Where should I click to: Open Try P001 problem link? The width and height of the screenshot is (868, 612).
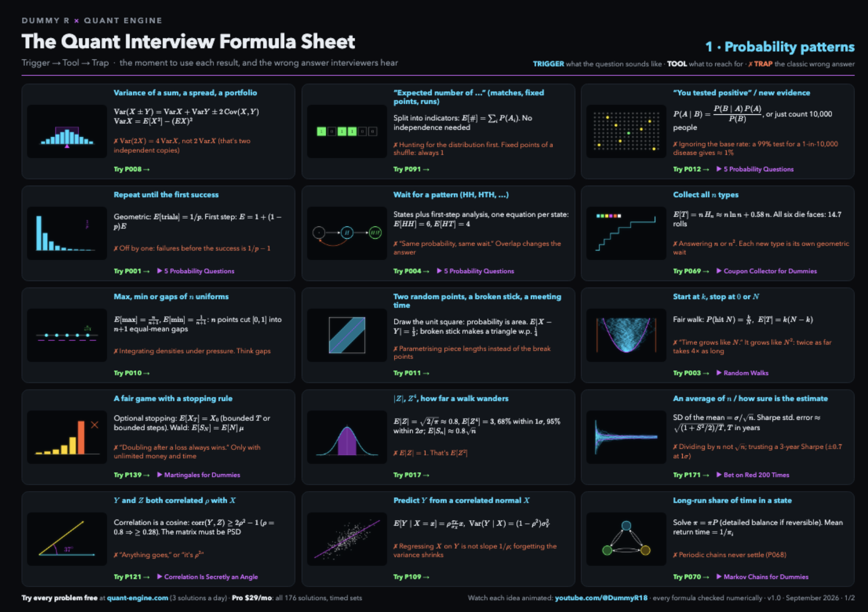click(131, 271)
